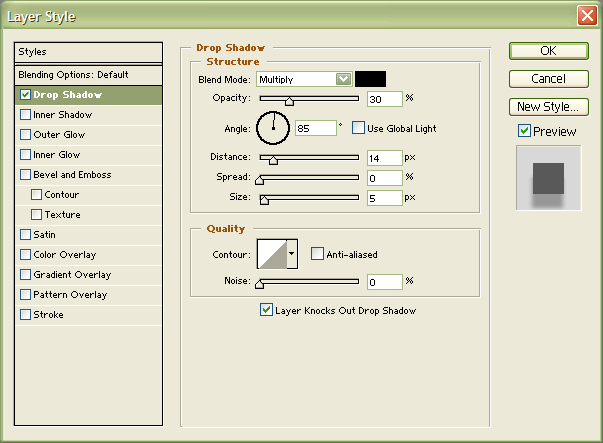Enable the Contour sub-effect checkbox
The image size is (603, 443).
coord(37,195)
